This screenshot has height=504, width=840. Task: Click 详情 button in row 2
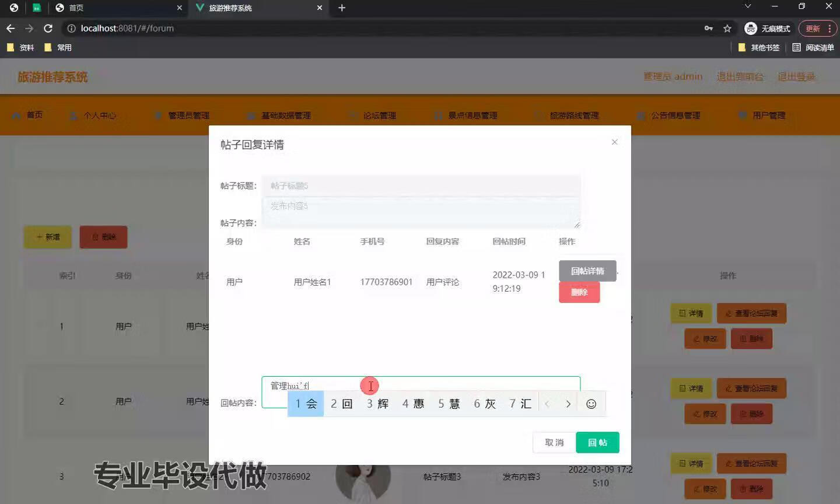[691, 388]
